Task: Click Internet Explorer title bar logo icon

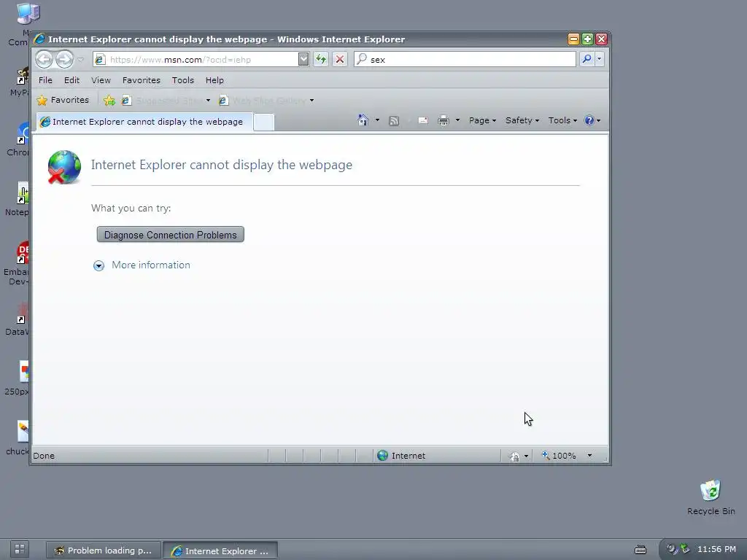Action: 39,39
